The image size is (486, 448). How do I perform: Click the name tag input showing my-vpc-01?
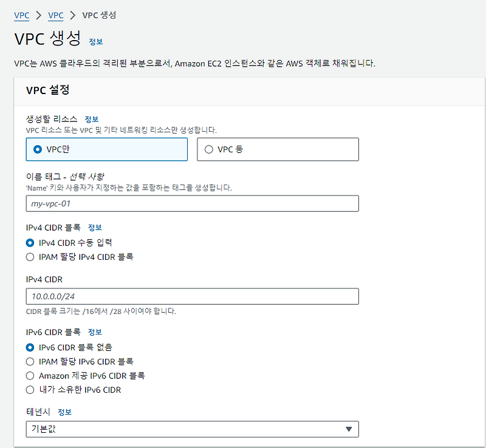tap(192, 203)
